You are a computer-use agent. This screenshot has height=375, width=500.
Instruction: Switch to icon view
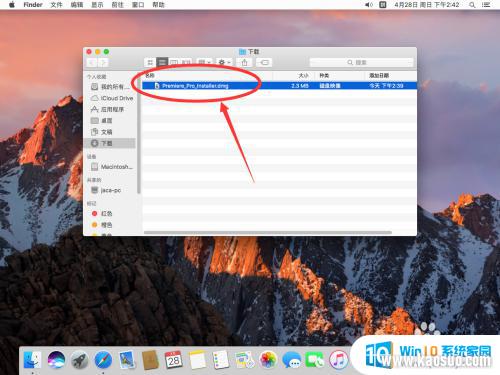(150, 62)
